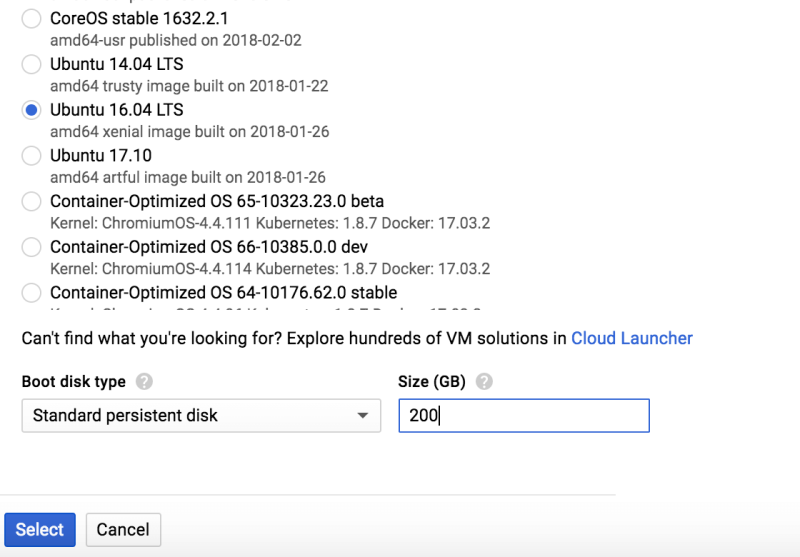Click the ChromiumOS-4.4.111 kernel description text
The image size is (800, 557).
click(x=270, y=223)
